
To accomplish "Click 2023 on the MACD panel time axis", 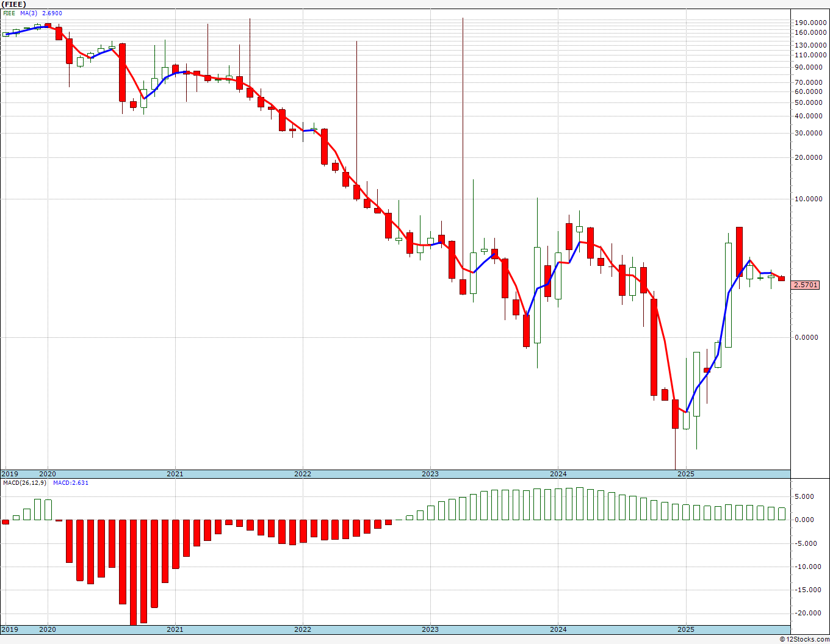I will tap(430, 629).
